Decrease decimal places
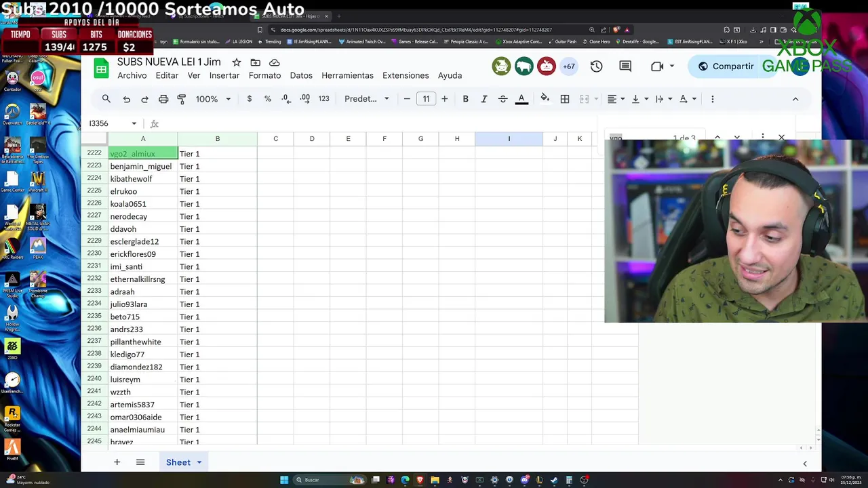The image size is (868, 488). [286, 99]
